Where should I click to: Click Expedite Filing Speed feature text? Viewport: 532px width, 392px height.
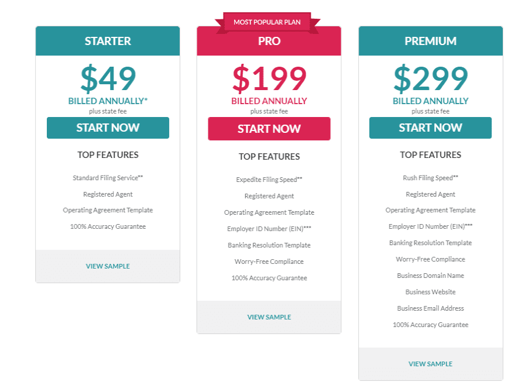269,180
